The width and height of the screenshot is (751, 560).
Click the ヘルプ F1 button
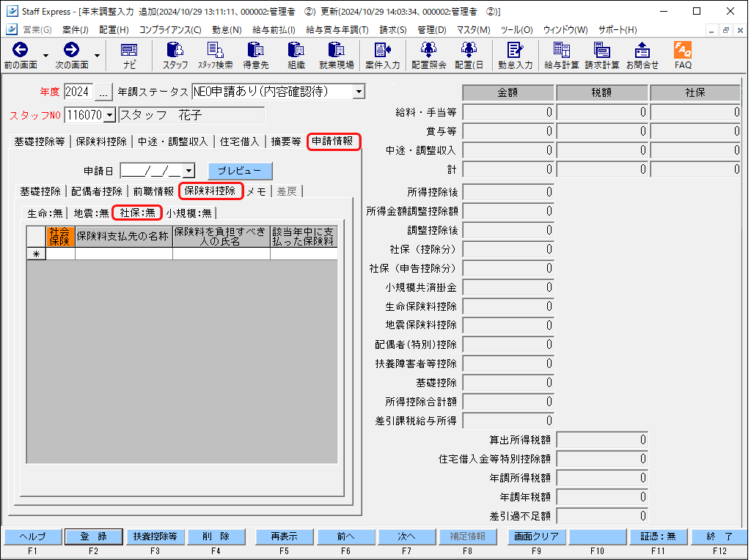coord(32,537)
